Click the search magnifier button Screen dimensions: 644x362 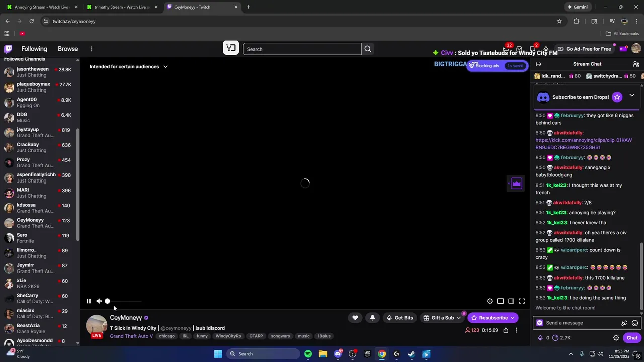[x=368, y=49]
